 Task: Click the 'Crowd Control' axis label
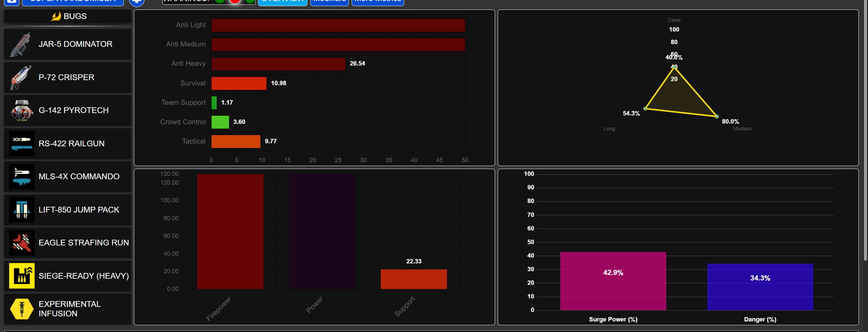point(183,122)
